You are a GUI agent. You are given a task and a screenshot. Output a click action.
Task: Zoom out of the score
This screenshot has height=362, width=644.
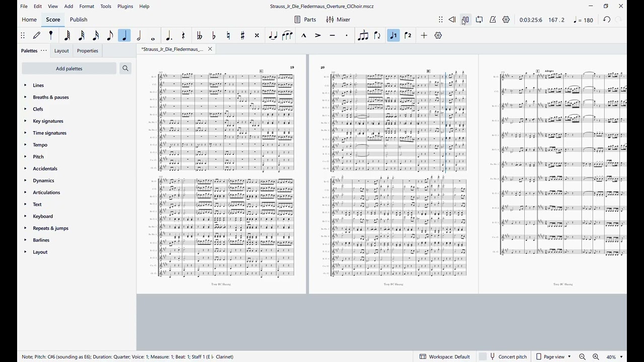pos(583,357)
